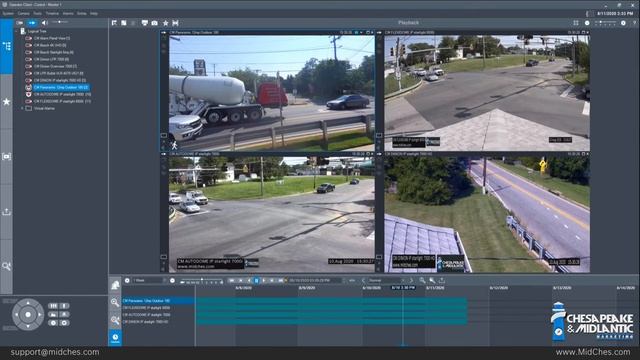Click the PTZ zoom in (tele) button
The image size is (640, 360).
coord(64,306)
